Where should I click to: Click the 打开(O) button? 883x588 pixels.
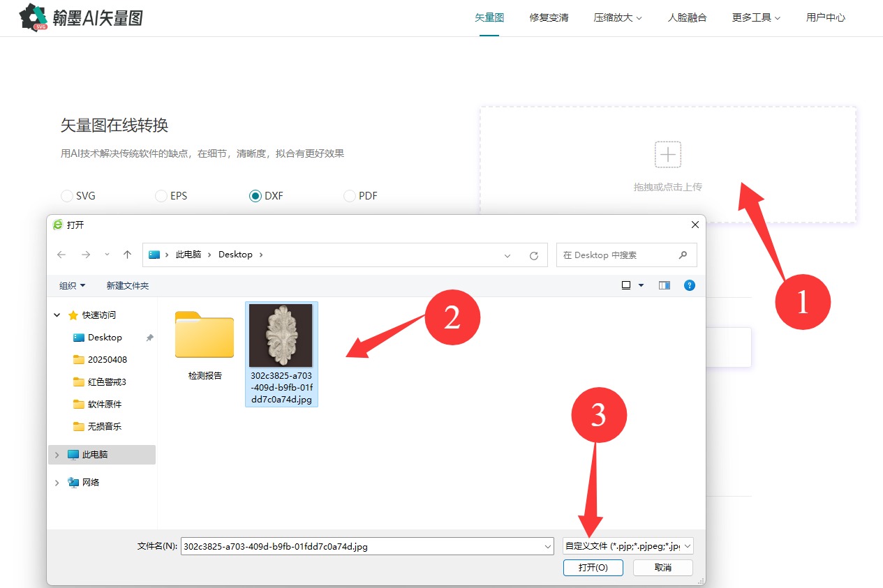[593, 568]
